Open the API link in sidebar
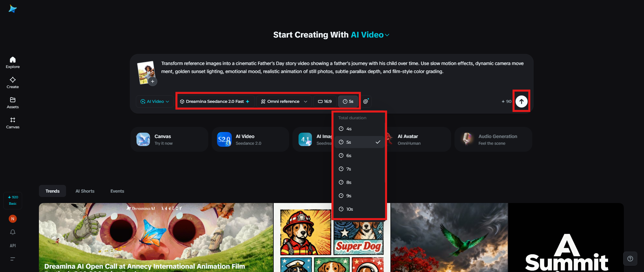 13,246
